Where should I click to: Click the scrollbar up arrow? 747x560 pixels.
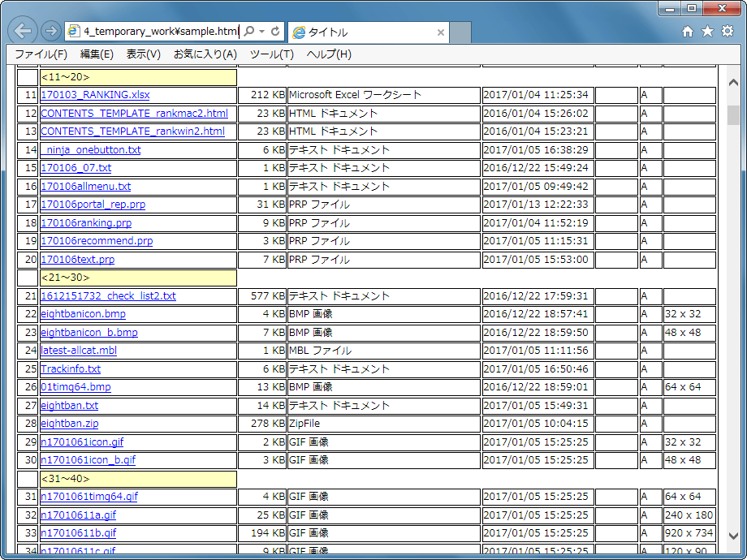[734, 83]
